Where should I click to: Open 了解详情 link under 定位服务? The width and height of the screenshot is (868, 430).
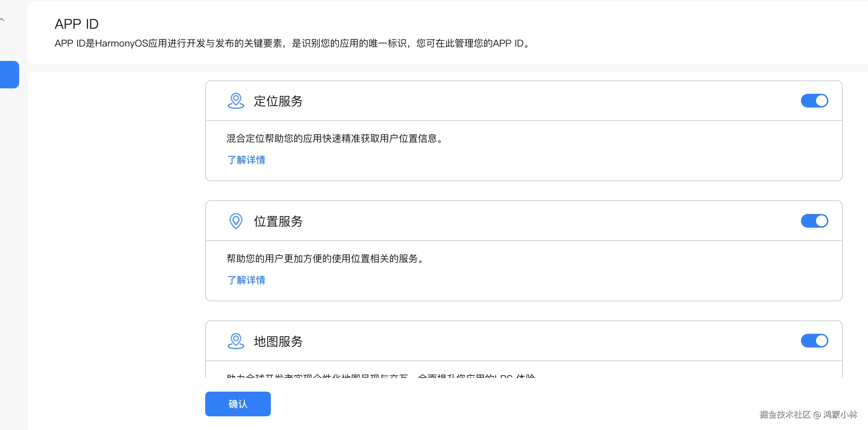(246, 160)
